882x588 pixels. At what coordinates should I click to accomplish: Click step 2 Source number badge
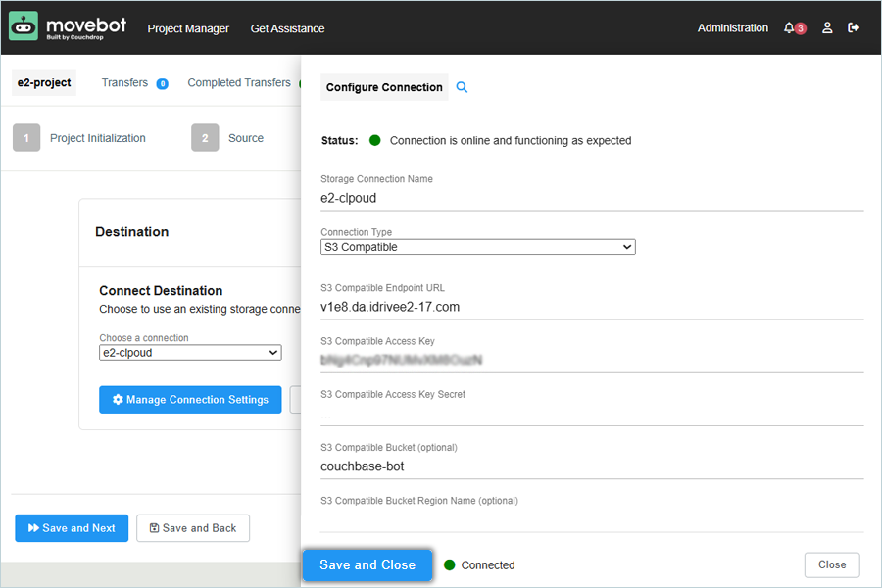205,138
